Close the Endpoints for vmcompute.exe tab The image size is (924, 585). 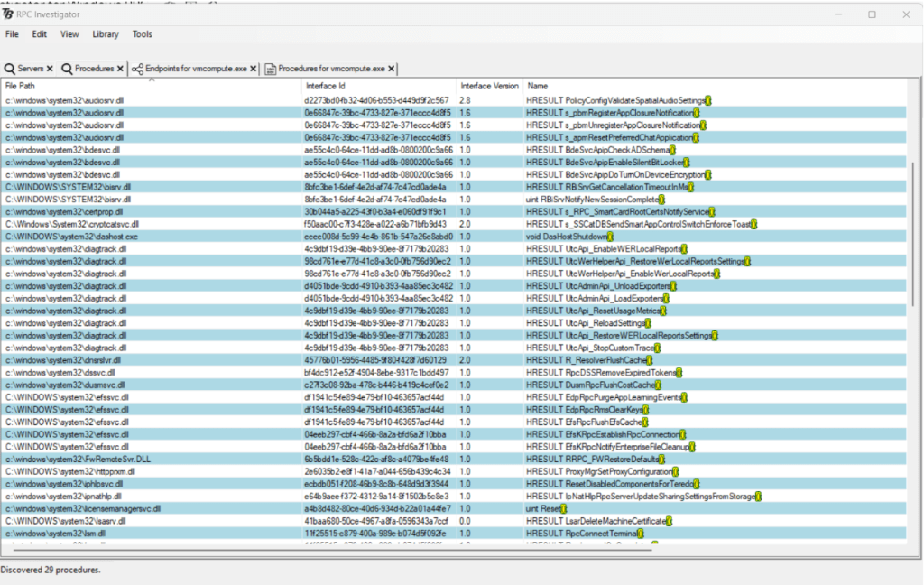point(254,69)
